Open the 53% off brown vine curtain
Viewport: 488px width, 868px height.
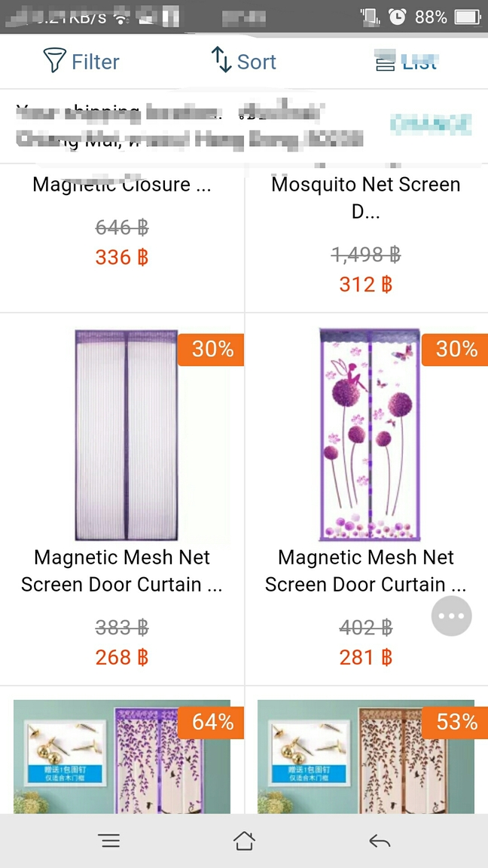(x=366, y=756)
